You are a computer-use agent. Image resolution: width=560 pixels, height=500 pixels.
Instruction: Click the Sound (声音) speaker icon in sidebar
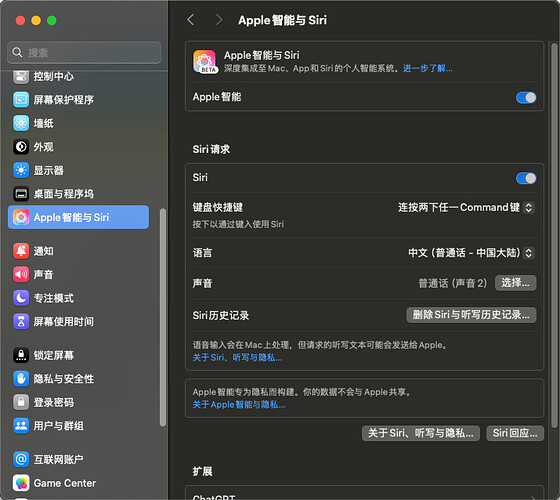(21, 274)
